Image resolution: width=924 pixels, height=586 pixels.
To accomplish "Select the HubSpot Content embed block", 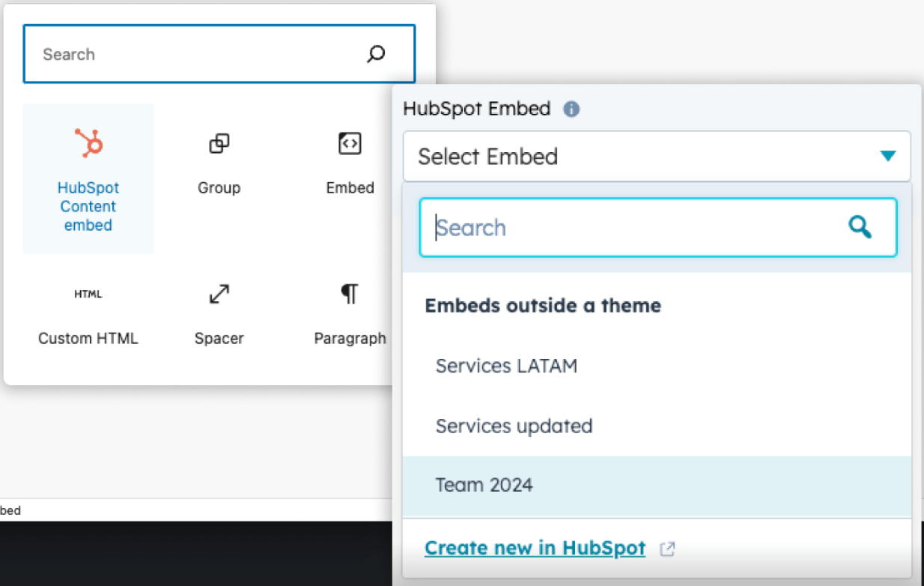I will click(x=88, y=178).
